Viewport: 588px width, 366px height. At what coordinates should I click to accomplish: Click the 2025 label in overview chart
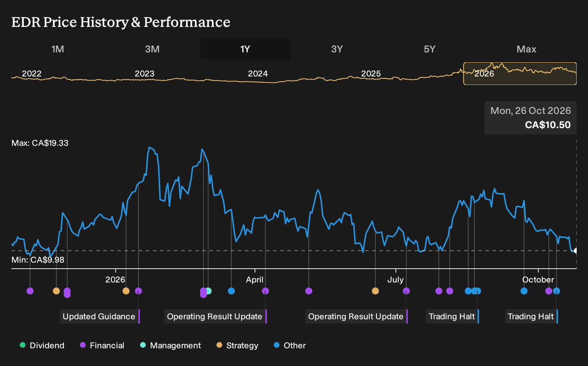coord(371,74)
